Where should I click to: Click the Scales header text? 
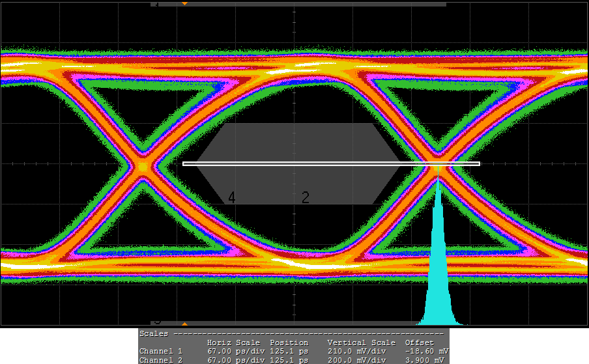(x=154, y=333)
